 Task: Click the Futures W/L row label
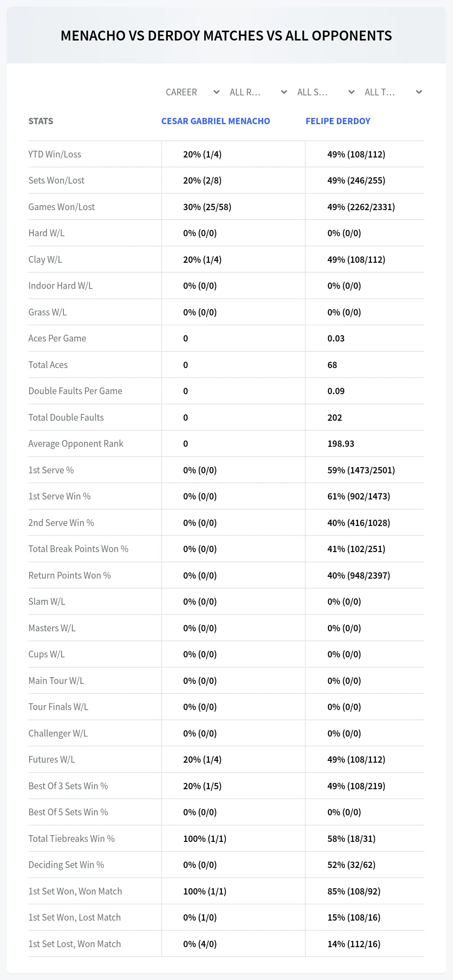pos(52,760)
